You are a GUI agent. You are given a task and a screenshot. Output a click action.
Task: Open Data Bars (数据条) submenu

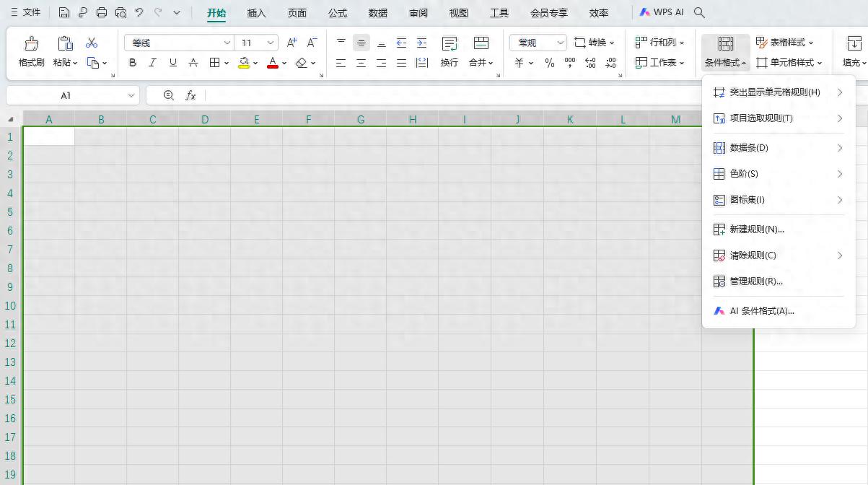pos(779,148)
